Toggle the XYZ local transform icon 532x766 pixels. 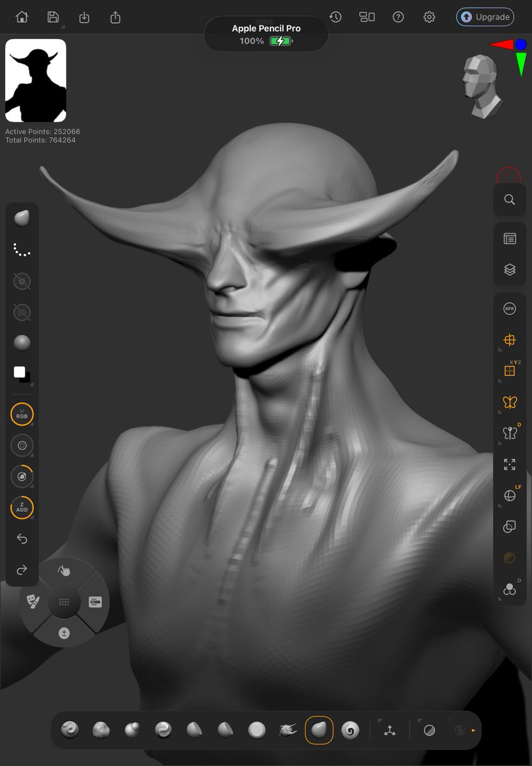(510, 370)
